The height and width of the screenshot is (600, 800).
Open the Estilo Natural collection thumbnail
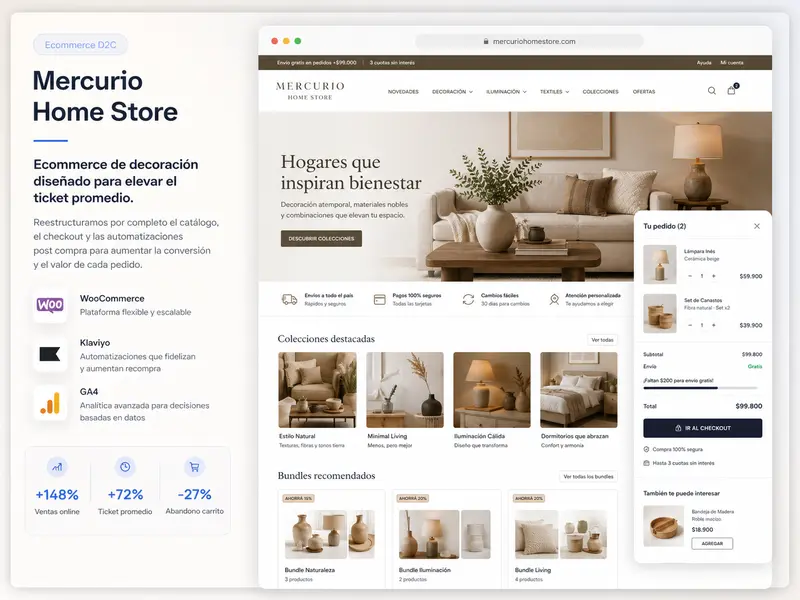pyautogui.click(x=317, y=390)
